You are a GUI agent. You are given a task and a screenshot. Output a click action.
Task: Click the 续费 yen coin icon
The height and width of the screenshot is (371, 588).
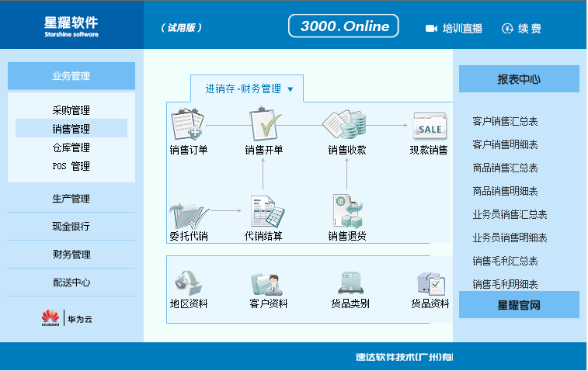click(x=507, y=29)
